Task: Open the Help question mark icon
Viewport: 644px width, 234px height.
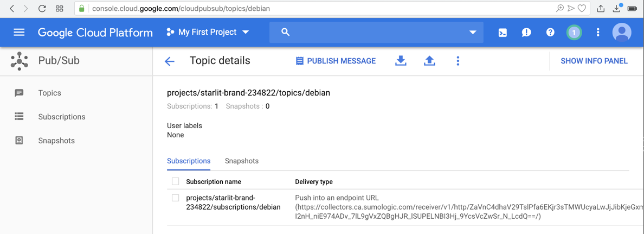Action: point(550,33)
